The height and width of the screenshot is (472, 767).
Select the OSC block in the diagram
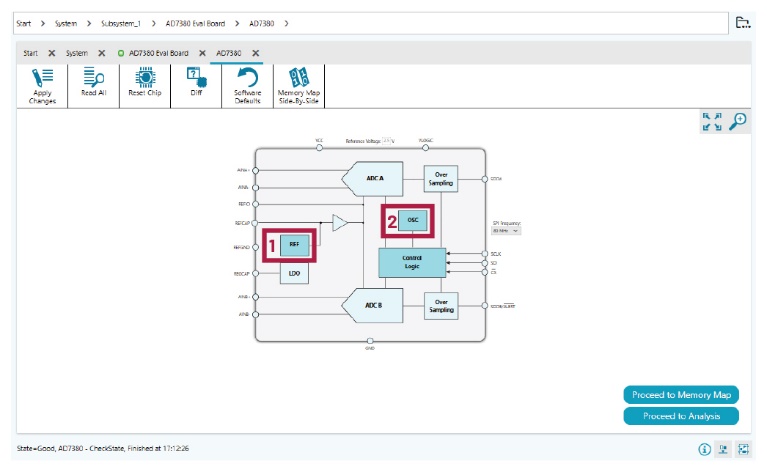(413, 220)
